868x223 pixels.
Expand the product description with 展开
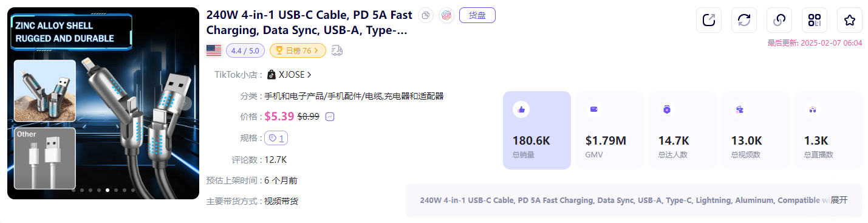tap(839, 200)
